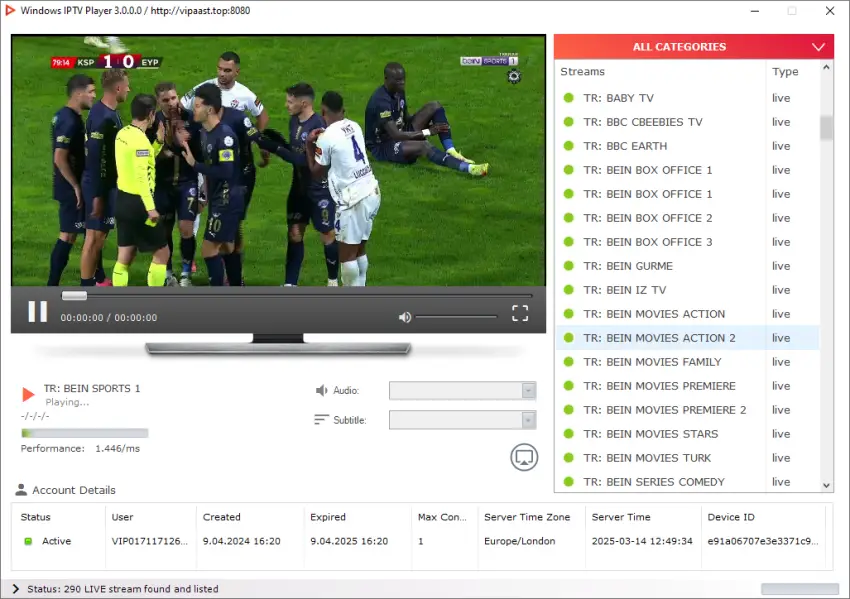Screen dimensions: 850x599
Task: Select stream TR: BEIN GURME
Action: click(x=687, y=266)
